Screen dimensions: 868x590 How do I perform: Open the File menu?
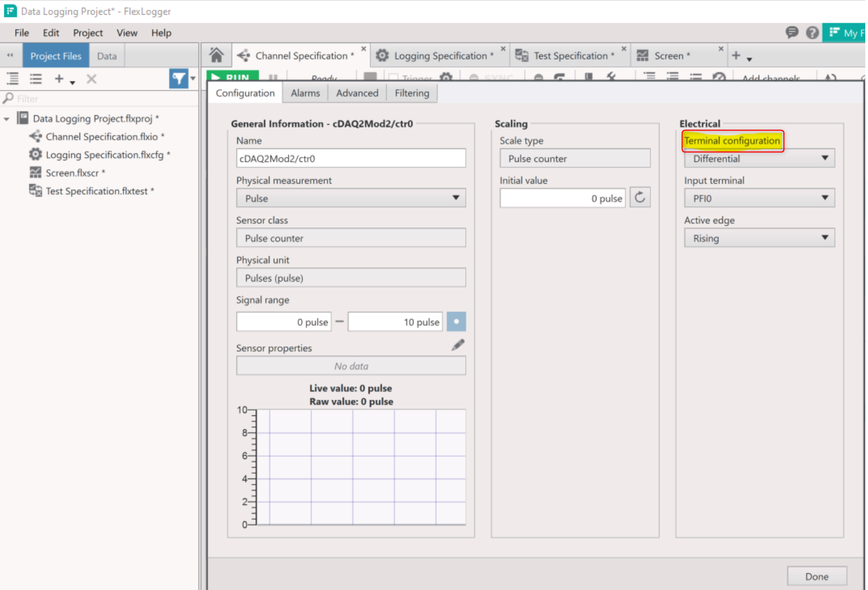[22, 33]
